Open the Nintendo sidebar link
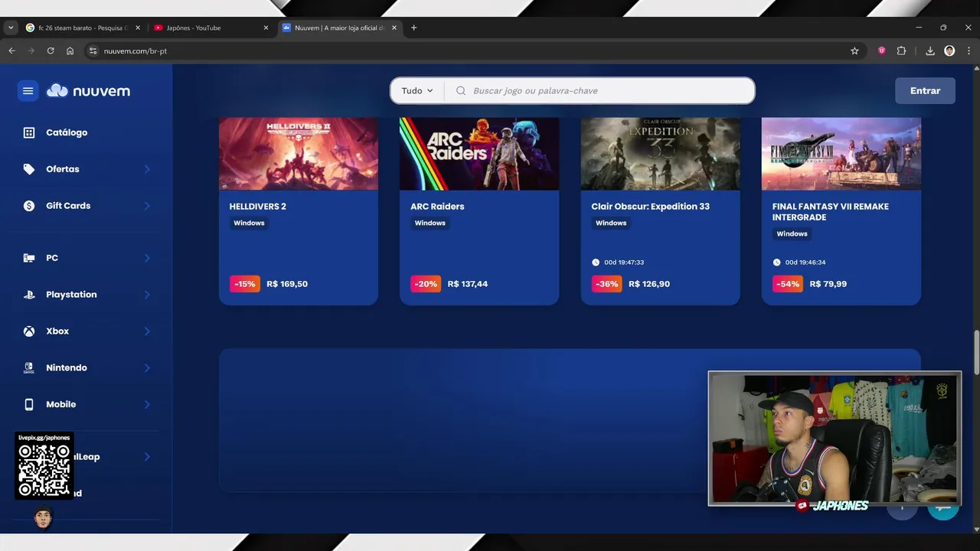Screen dimensions: 980x551 click(x=67, y=368)
